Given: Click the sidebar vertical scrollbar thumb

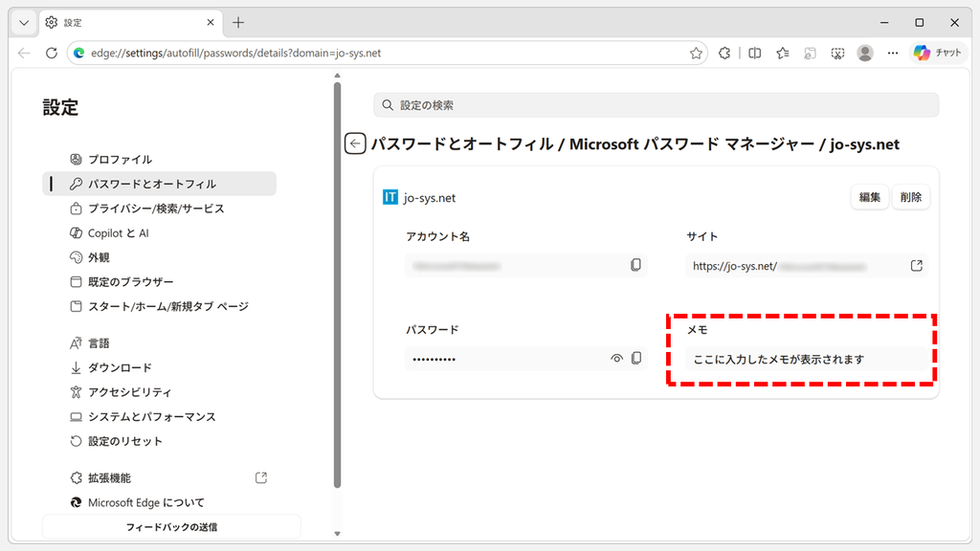Looking at the screenshot, I should [338, 285].
